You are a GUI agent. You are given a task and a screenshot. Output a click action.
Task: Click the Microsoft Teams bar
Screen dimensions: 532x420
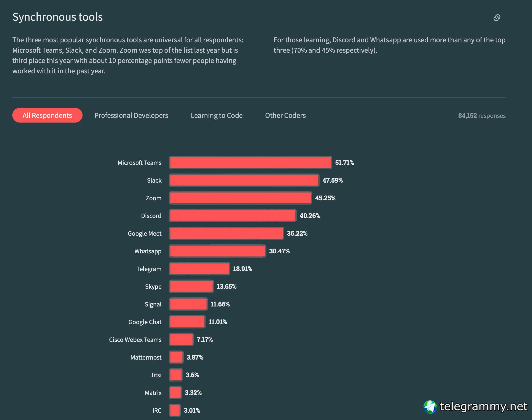point(250,163)
